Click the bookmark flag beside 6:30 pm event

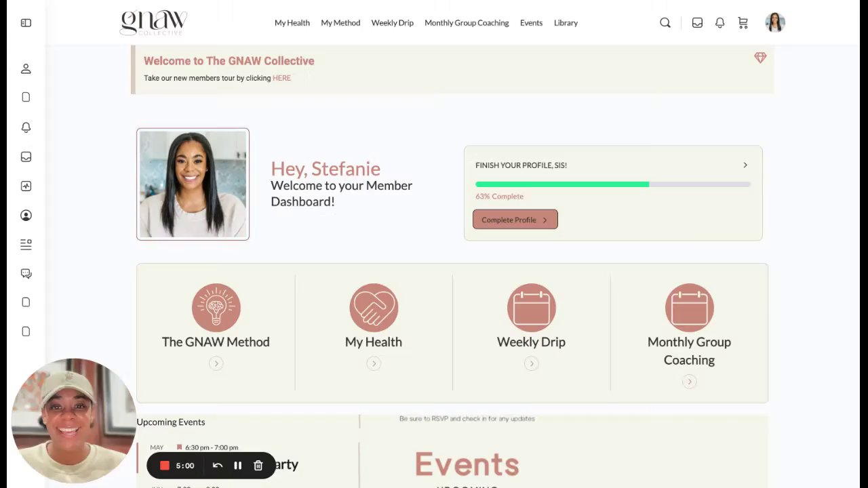[179, 447]
